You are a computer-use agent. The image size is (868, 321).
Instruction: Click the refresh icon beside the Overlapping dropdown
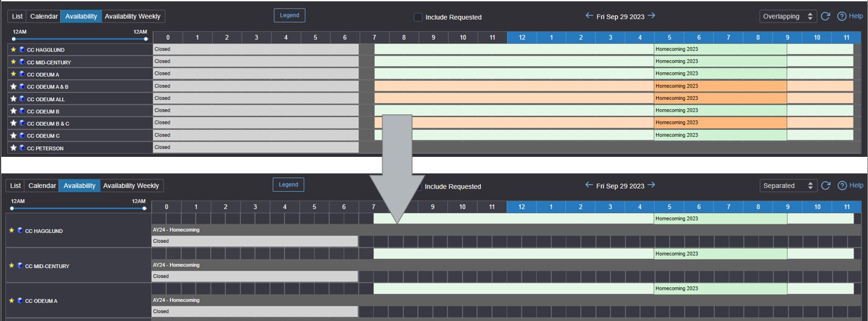[826, 17]
